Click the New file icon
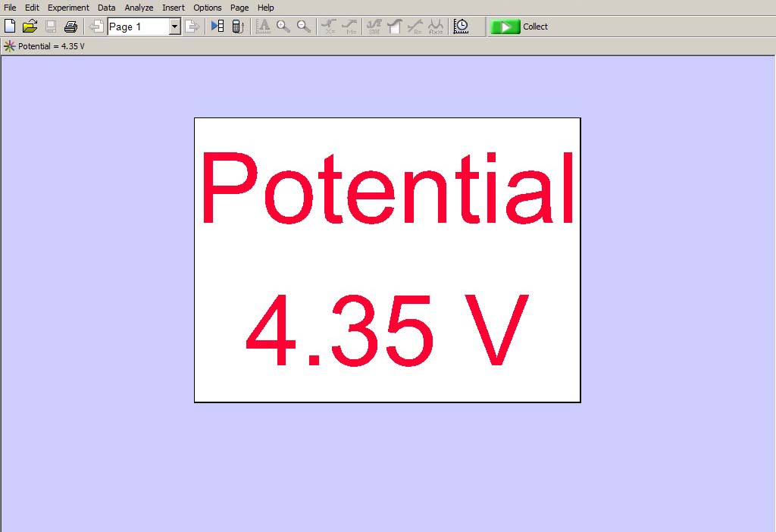Screen dimensions: 776x532 point(10,27)
